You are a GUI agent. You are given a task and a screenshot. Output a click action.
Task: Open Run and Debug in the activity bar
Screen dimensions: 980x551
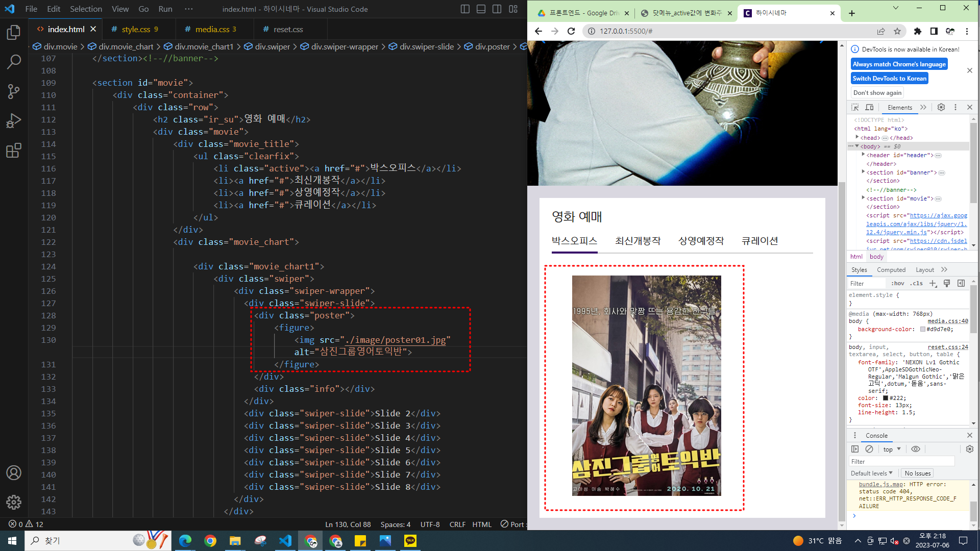coord(14,121)
